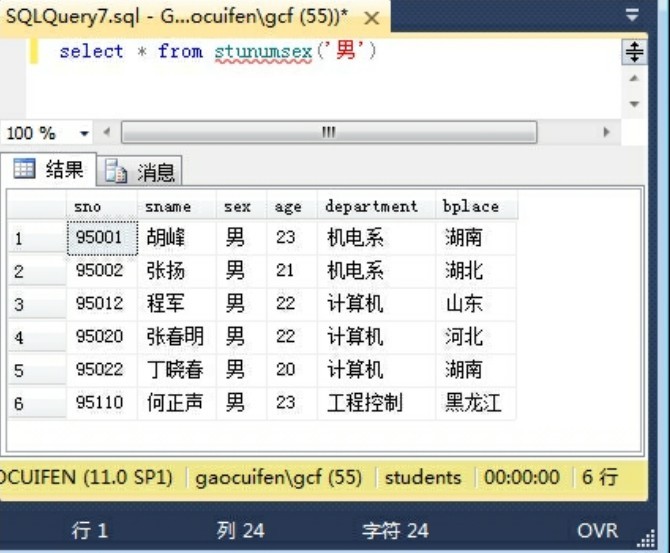This screenshot has width=670, height=553.
Task: Click the split editor window icon
Action: (634, 52)
